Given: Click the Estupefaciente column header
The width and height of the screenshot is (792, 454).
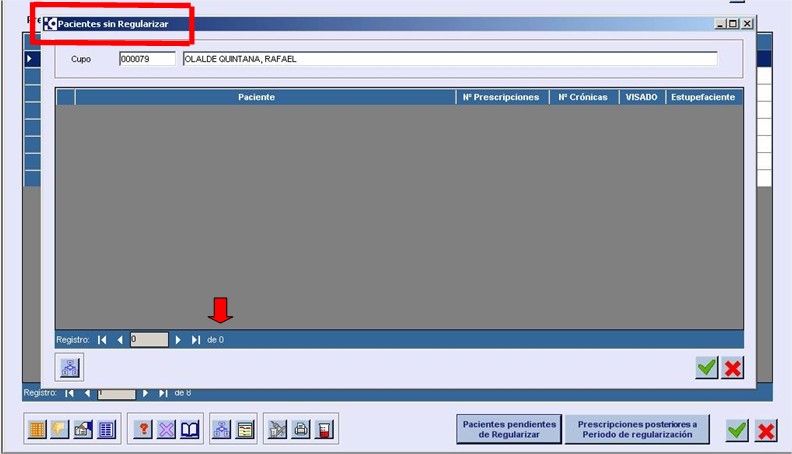Looking at the screenshot, I should point(704,97).
